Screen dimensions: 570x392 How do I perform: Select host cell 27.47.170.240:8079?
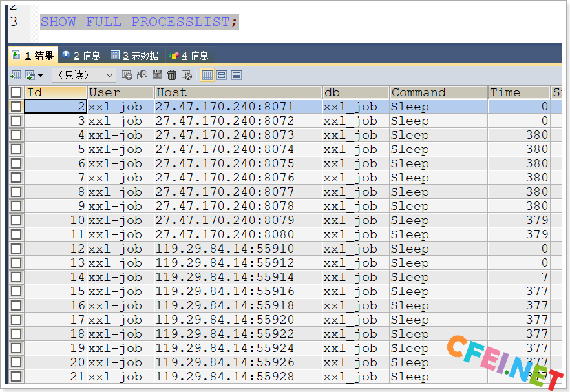[238, 220]
